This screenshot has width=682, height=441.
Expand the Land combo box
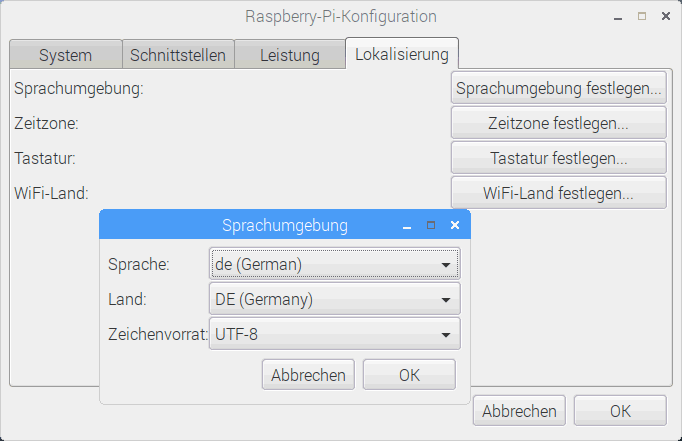[335, 299]
